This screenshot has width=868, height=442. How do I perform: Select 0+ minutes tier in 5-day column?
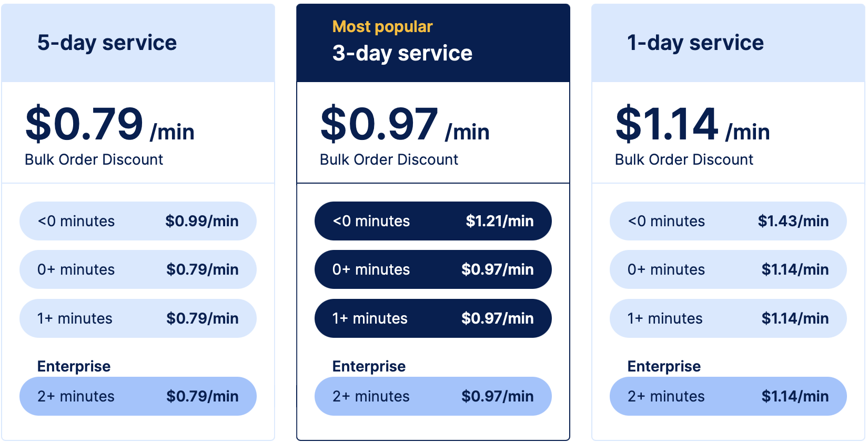click(138, 269)
